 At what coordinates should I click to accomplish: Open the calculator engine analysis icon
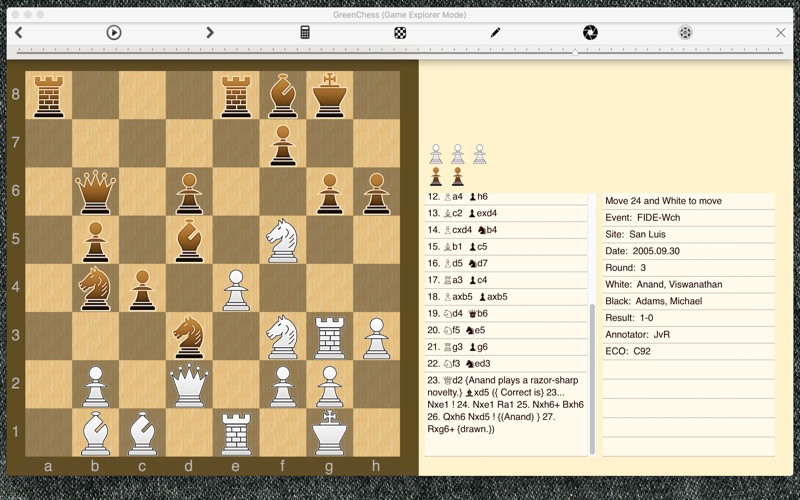pos(305,33)
